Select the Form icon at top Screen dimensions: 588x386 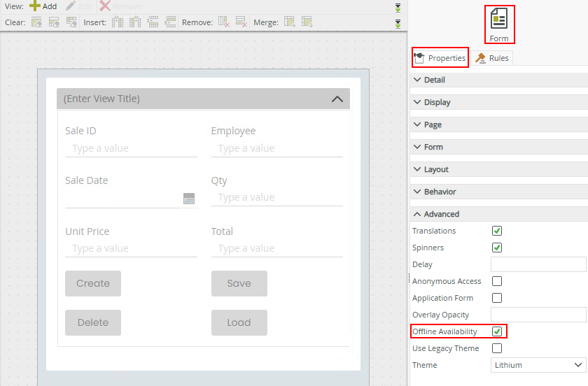coord(499,24)
